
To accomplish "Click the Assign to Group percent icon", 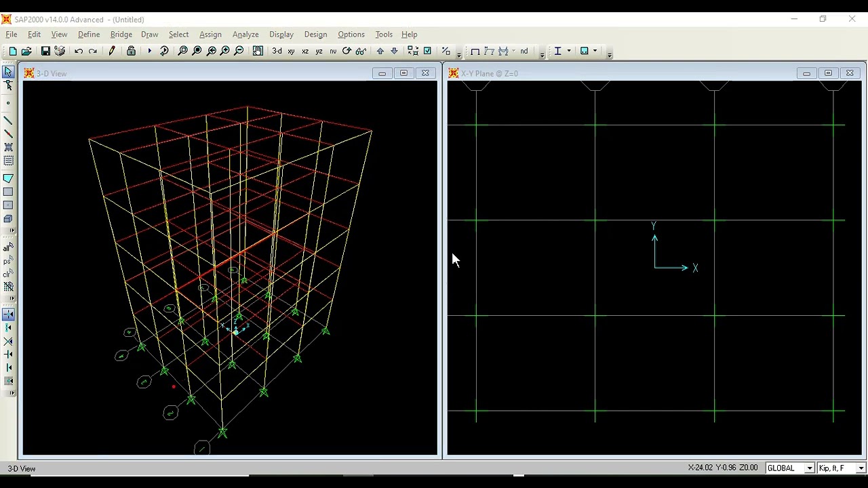I will click(x=446, y=51).
